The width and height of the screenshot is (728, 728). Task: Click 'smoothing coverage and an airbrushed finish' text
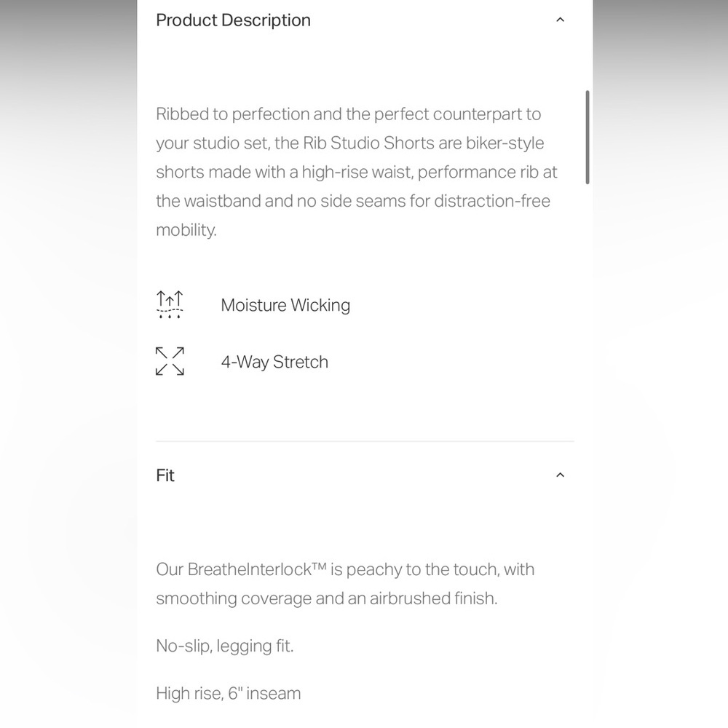tap(326, 598)
